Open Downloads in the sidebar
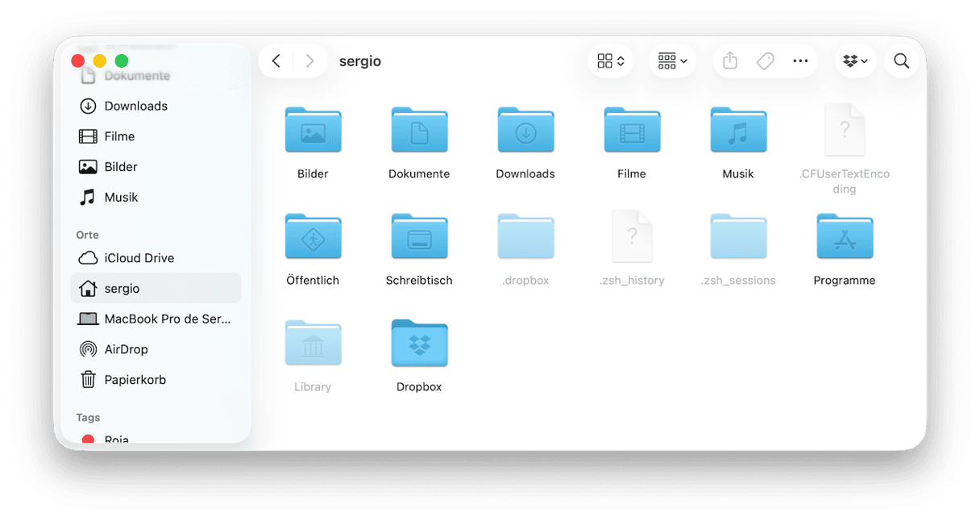Viewport: 980px width, 521px height. (156, 106)
